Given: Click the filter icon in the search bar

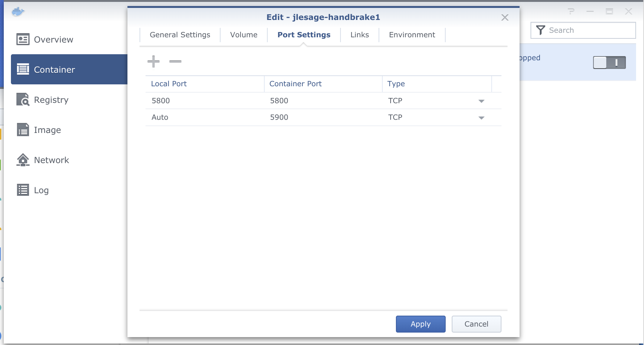Looking at the screenshot, I should click(541, 30).
